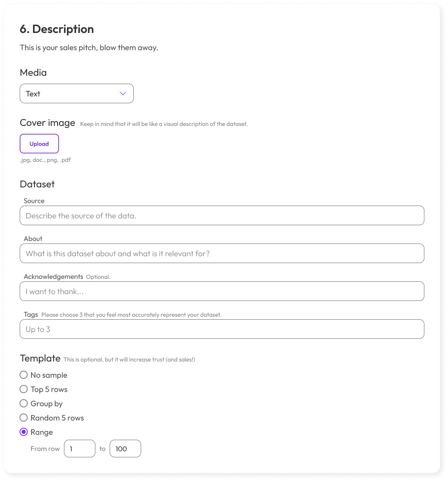
Task: Click the Range label text
Action: [x=42, y=432]
